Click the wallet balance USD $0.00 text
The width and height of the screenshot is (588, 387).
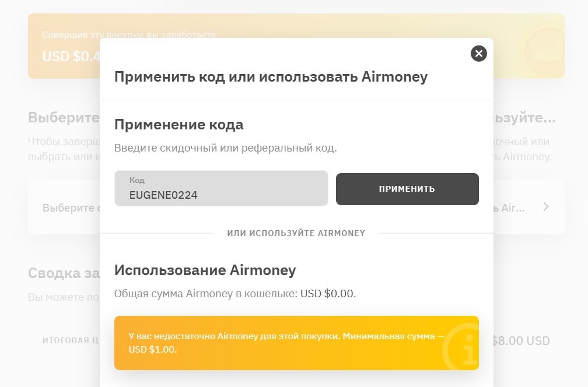[327, 294]
